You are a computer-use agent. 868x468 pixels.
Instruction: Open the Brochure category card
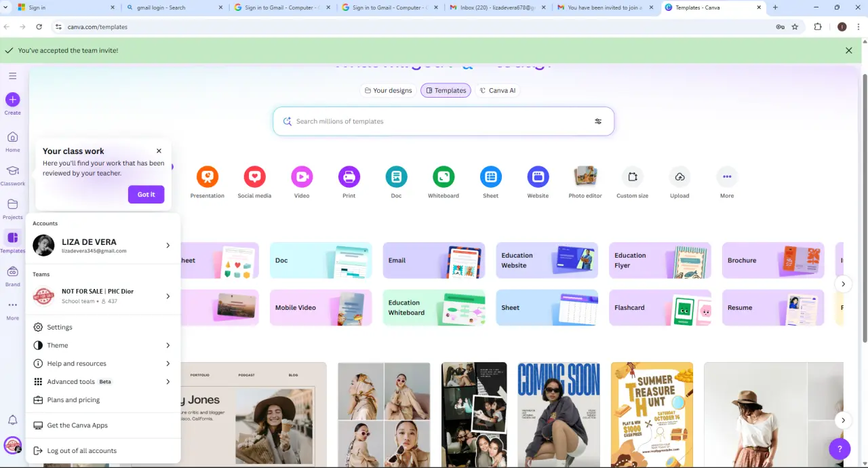click(773, 260)
